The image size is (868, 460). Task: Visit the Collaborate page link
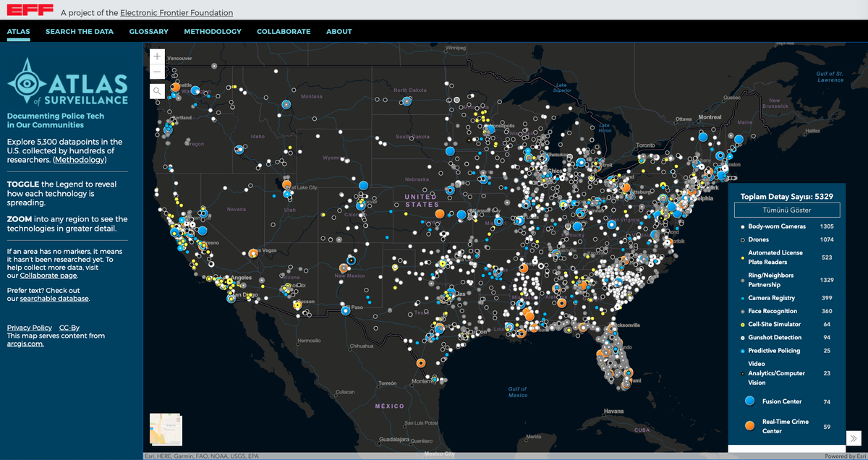[48, 276]
